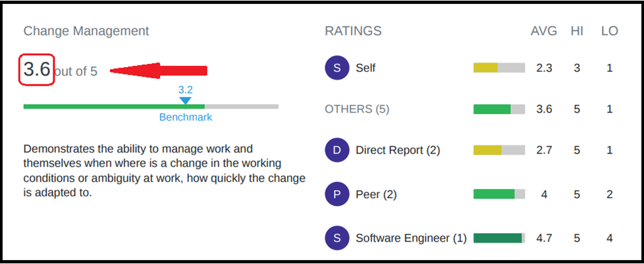Click the Software Engineer S avatar
This screenshot has width=644, height=264.
336,238
